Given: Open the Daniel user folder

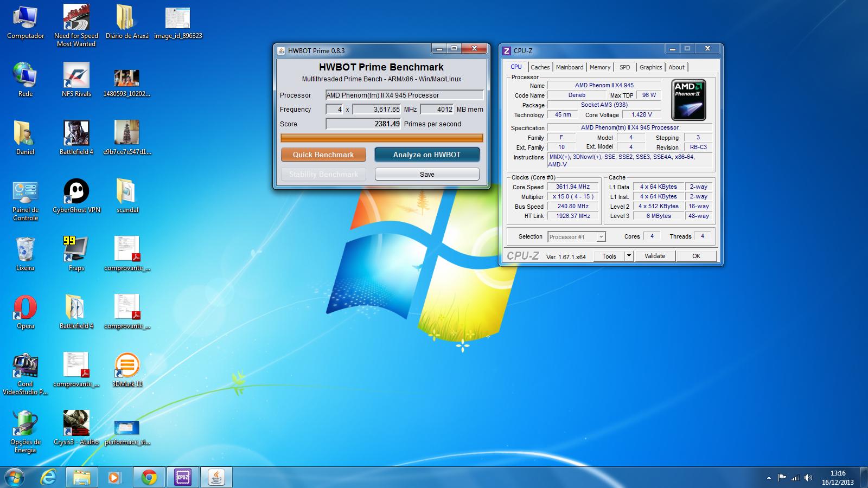Looking at the screenshot, I should coord(25,138).
